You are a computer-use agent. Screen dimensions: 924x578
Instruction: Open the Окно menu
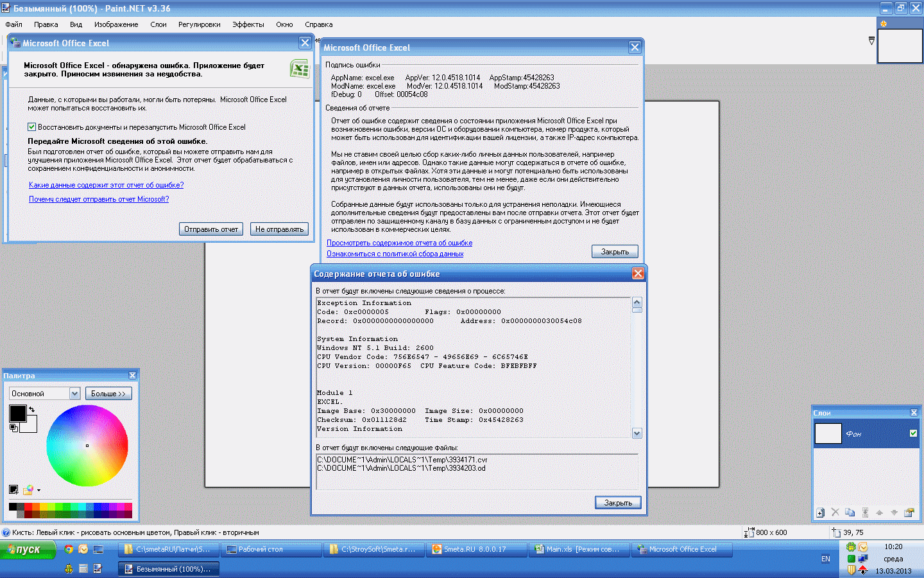pyautogui.click(x=285, y=24)
